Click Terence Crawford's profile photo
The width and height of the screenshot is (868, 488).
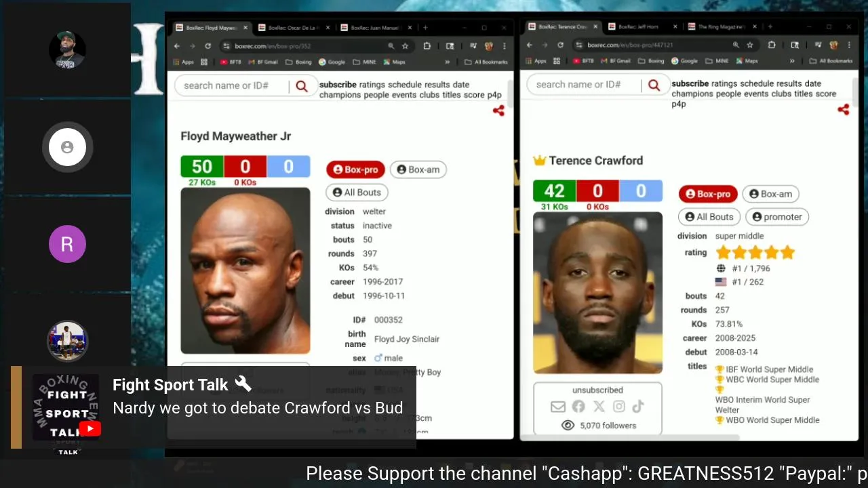coord(597,293)
